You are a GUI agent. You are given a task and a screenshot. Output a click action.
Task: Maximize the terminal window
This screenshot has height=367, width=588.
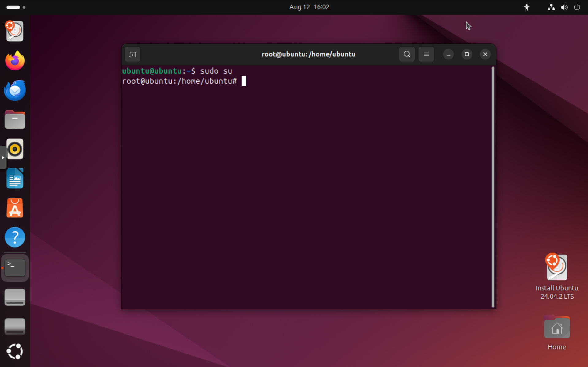467,54
